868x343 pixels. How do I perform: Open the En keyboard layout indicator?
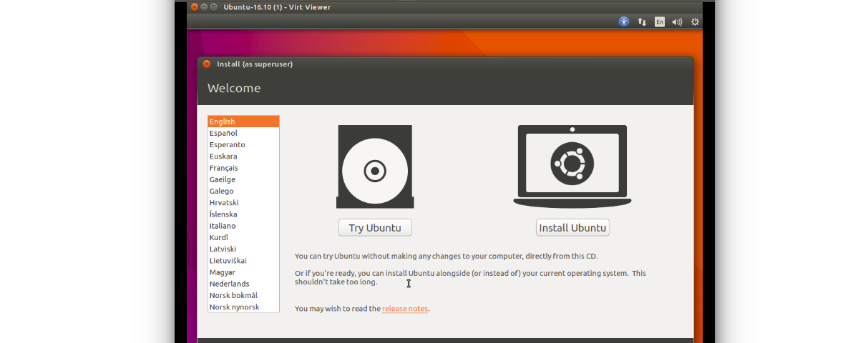tap(660, 22)
